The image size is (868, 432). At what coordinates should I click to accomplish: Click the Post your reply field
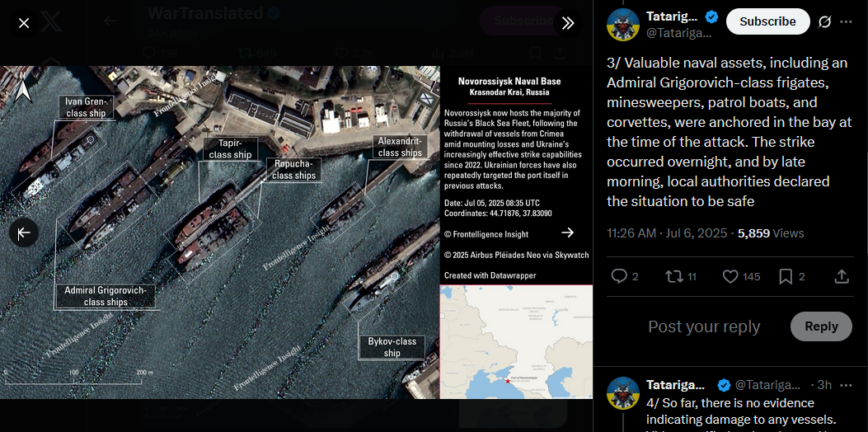point(704,326)
